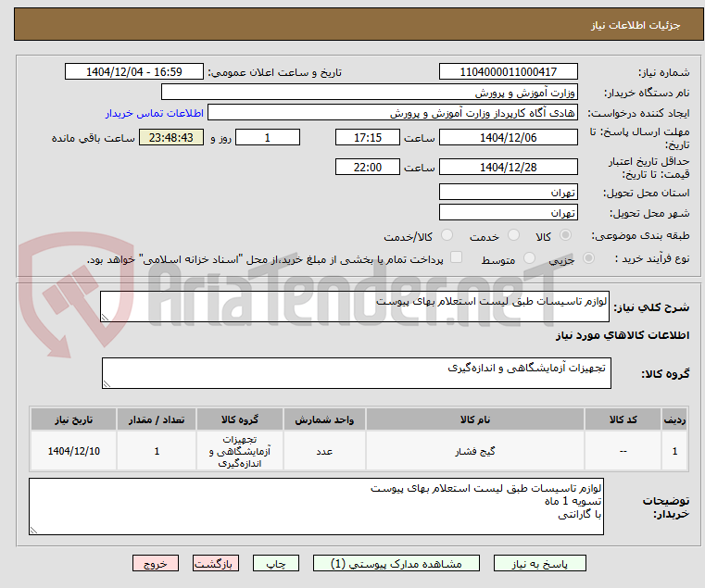Click the delivery city field 'تهران'
The width and height of the screenshot is (705, 588).
point(508,213)
